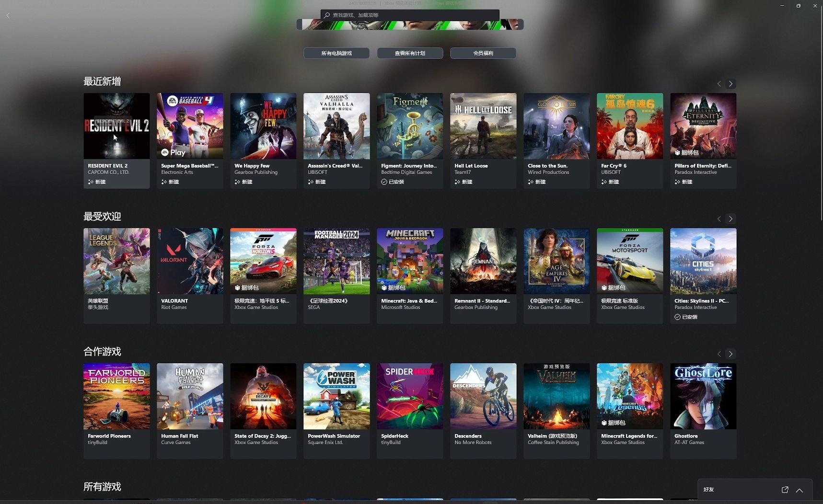Click 新建 icon under Super Mega Baseball
The image size is (823, 504).
164,182
